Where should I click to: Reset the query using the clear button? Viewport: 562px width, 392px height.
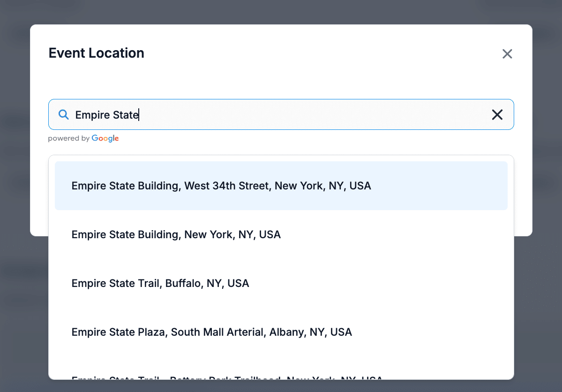coord(497,114)
